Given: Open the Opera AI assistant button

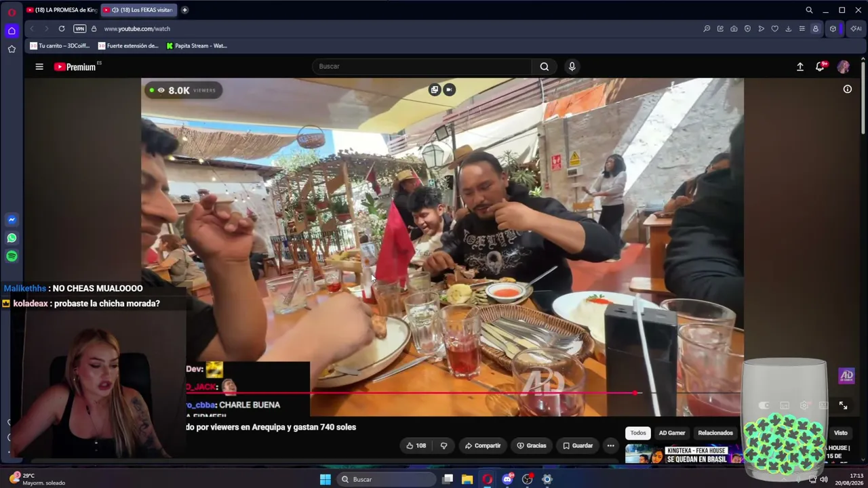Looking at the screenshot, I should coord(856,28).
